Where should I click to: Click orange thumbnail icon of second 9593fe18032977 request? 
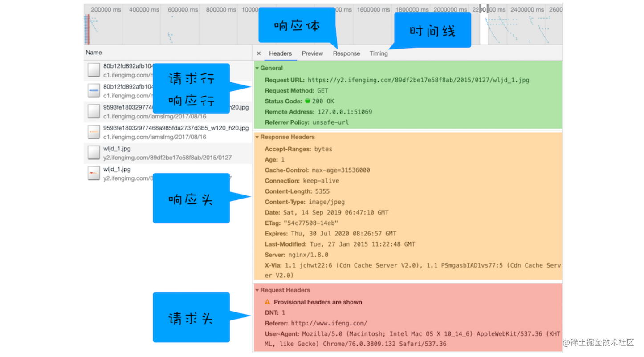coord(94,132)
